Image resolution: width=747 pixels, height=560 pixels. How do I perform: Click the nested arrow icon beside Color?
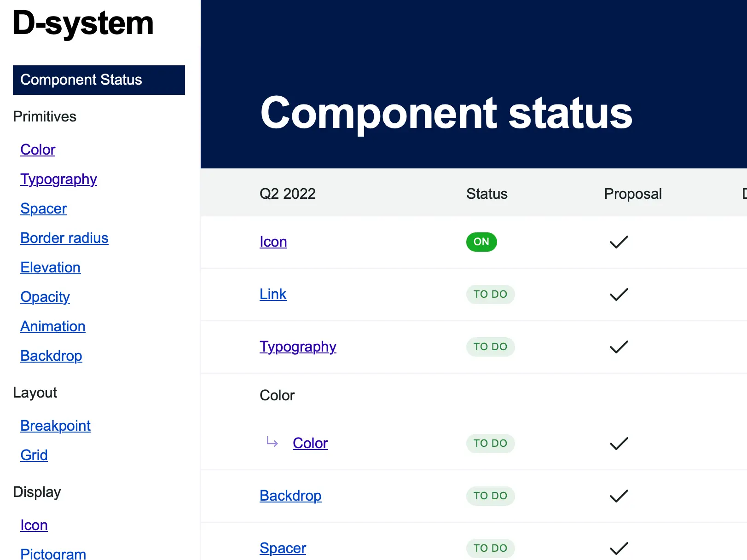272,442
